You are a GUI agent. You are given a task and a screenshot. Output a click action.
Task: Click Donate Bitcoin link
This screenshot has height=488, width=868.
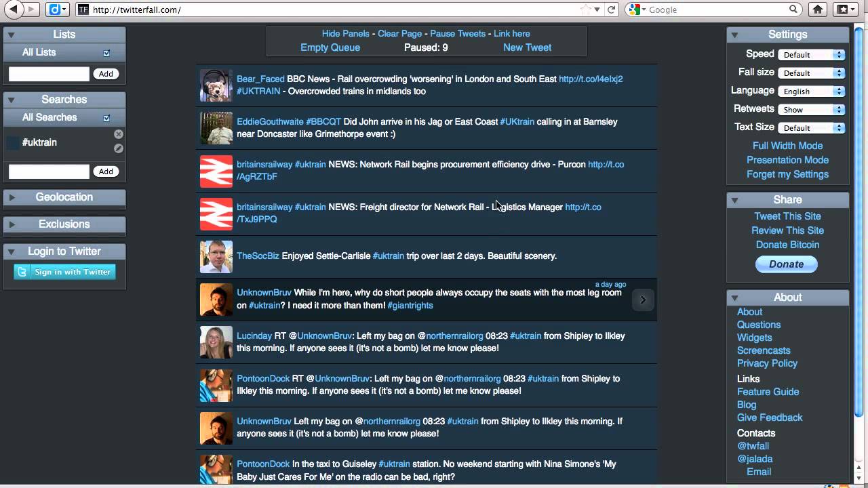787,245
